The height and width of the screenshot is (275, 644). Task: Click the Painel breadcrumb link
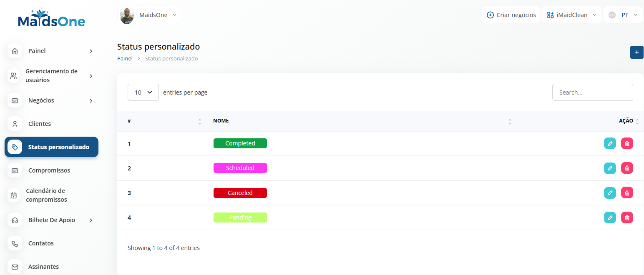click(x=125, y=59)
